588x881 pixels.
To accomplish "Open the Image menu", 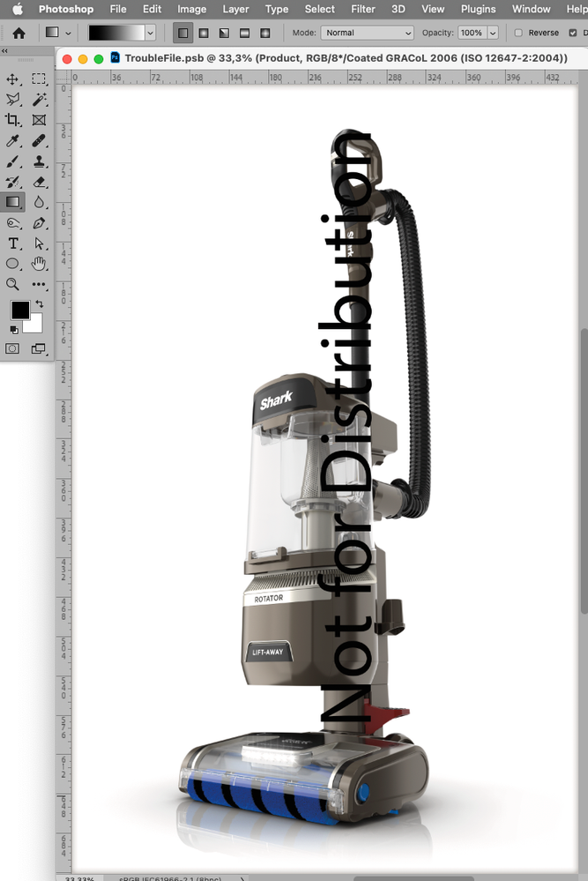I will 191,9.
